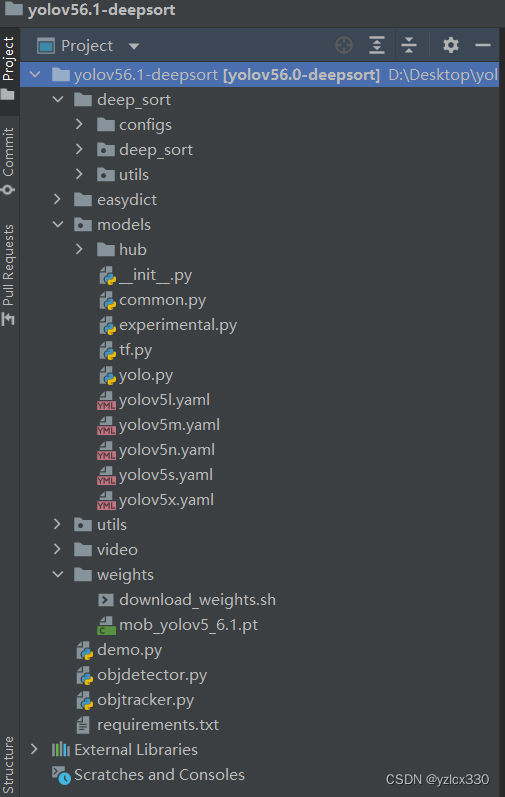This screenshot has height=797, width=505.
Task: Expand the hub folder
Action: pyautogui.click(x=79, y=249)
